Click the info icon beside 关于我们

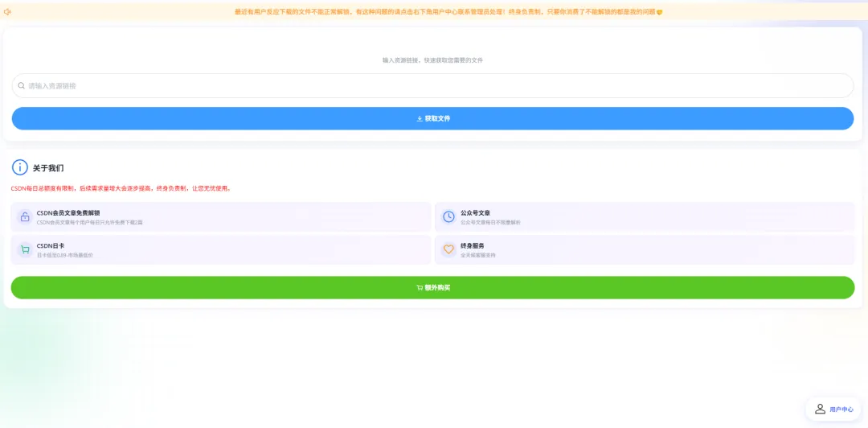click(20, 167)
